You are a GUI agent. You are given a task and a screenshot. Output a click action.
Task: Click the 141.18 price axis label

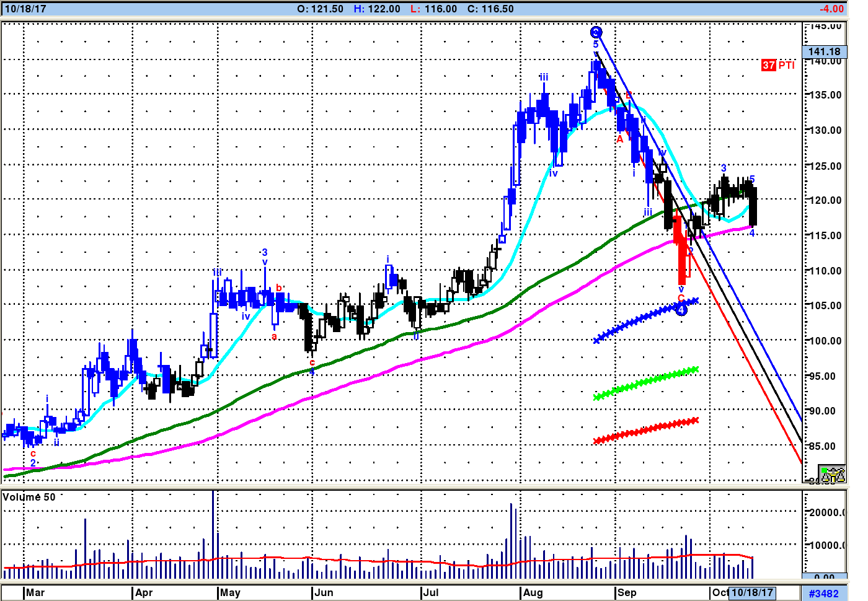tap(824, 52)
